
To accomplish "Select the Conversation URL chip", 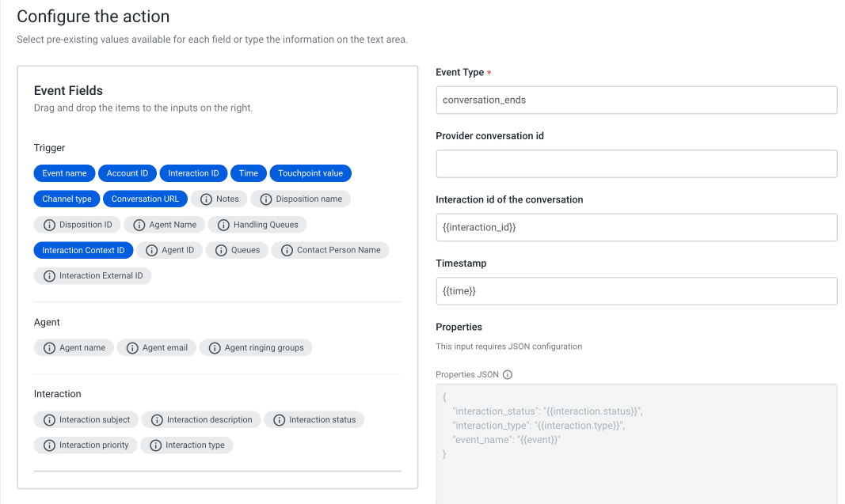I will coord(145,199).
